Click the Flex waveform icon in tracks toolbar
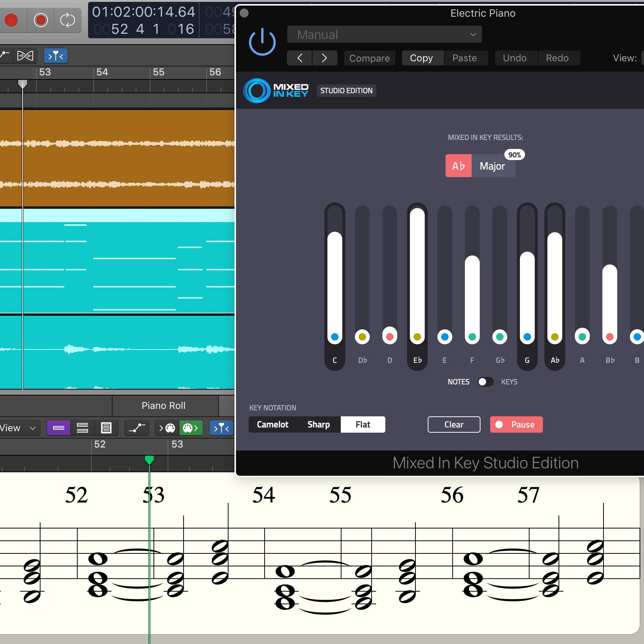The height and width of the screenshot is (644, 644). point(25,56)
